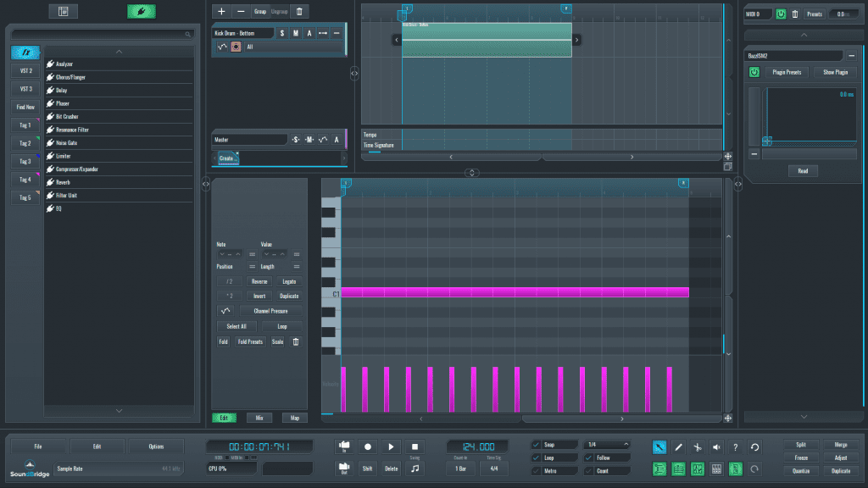Toggle the BazzISM2 plugin power button
This screenshot has height=488, width=868.
(754, 72)
